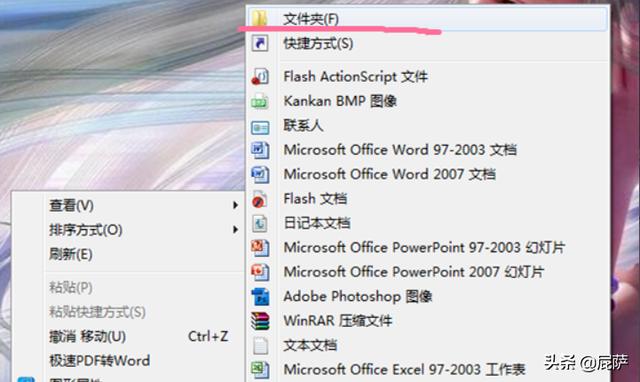
Task: Select the Flash 文档 entry
Action: click(427, 199)
